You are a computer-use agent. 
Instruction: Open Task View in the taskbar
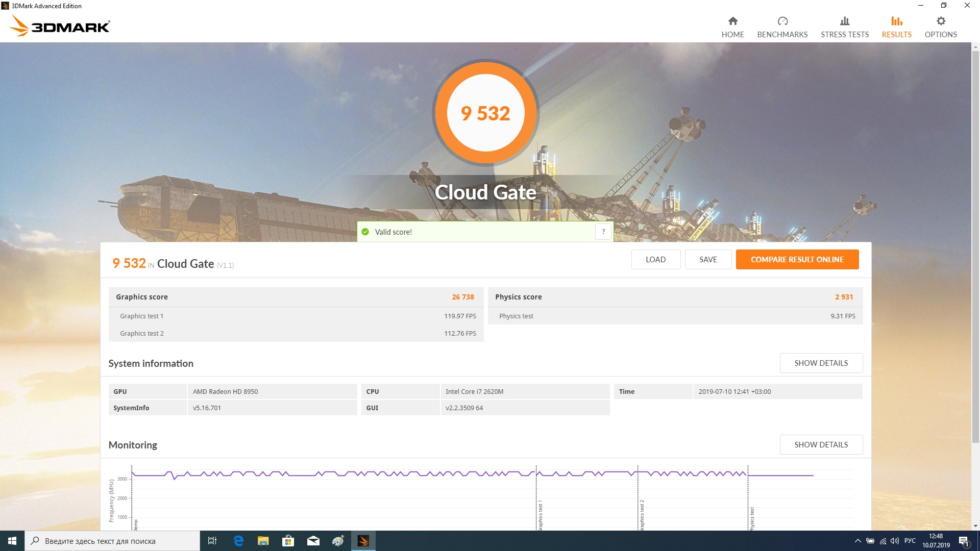point(212,541)
